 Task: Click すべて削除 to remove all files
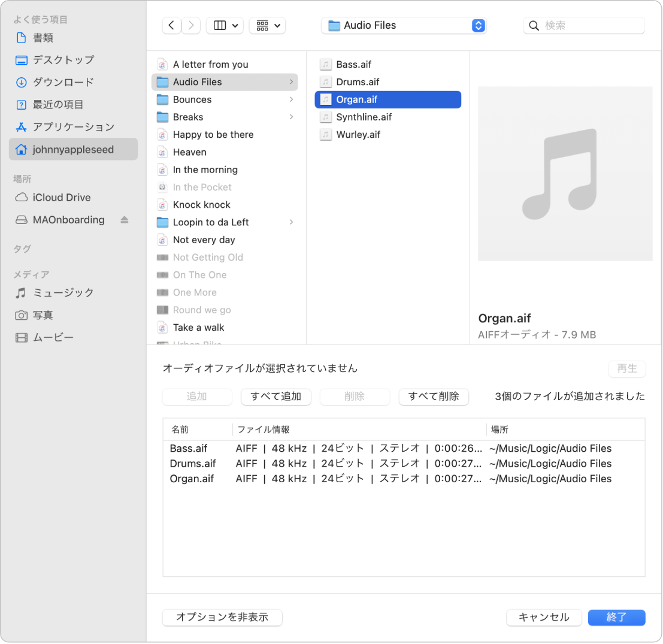[x=434, y=397]
